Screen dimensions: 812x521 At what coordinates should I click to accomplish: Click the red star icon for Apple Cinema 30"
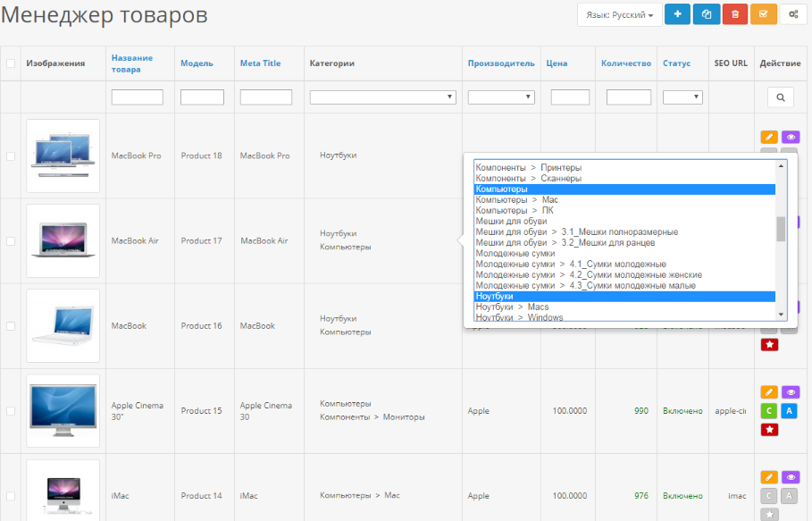(x=769, y=430)
